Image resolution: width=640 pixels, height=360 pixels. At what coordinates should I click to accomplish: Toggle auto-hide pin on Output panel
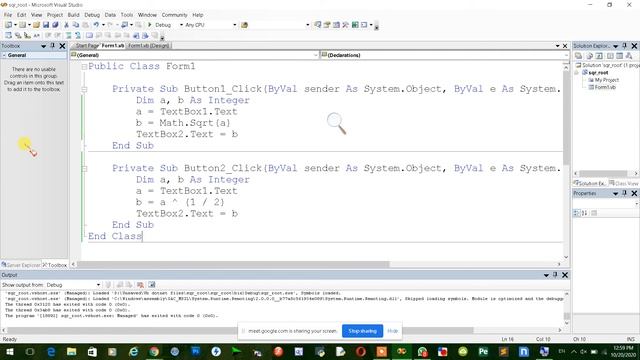[x=555, y=275]
